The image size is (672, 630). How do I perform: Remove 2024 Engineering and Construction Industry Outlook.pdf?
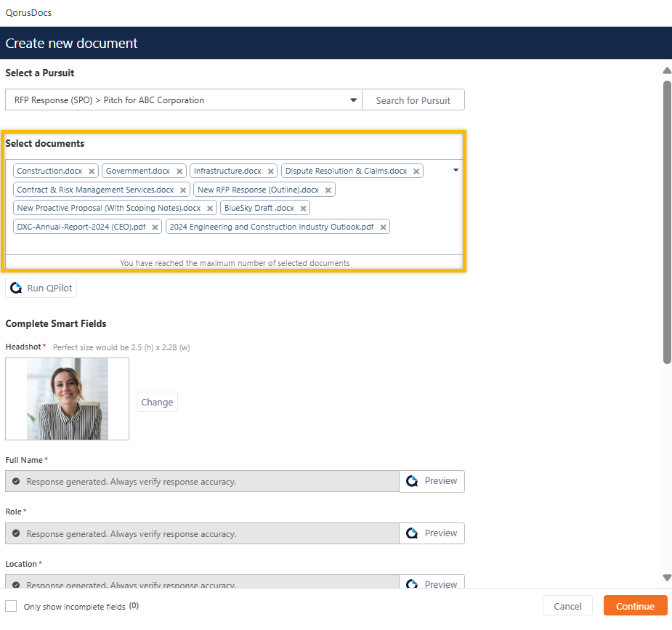pos(383,227)
